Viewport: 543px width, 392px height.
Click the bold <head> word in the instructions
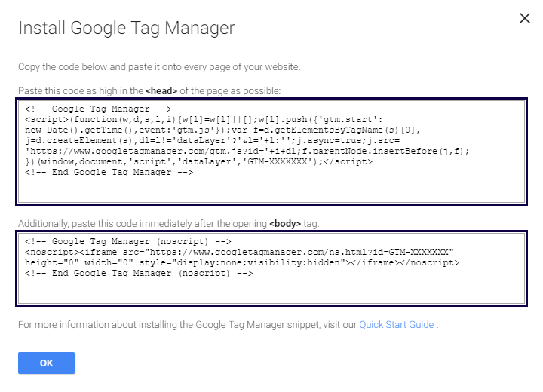point(161,90)
